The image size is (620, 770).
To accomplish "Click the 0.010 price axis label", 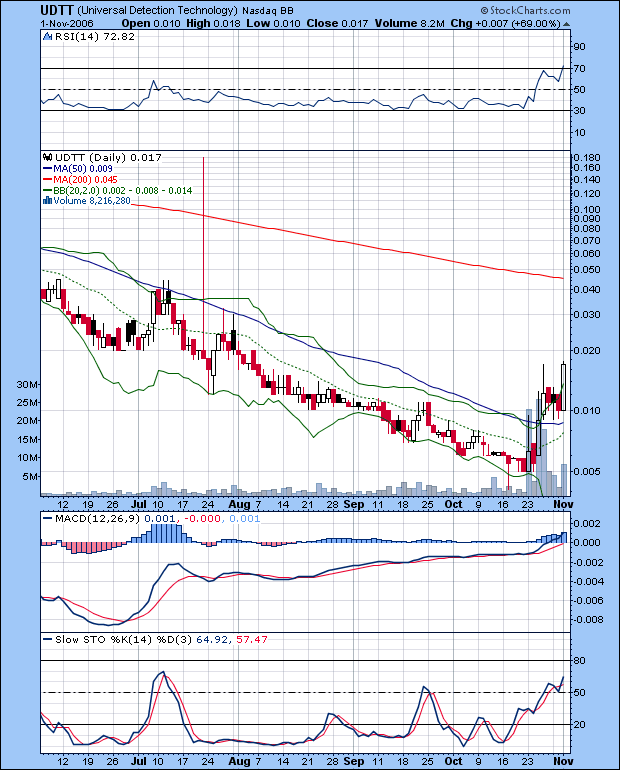I will [x=587, y=411].
